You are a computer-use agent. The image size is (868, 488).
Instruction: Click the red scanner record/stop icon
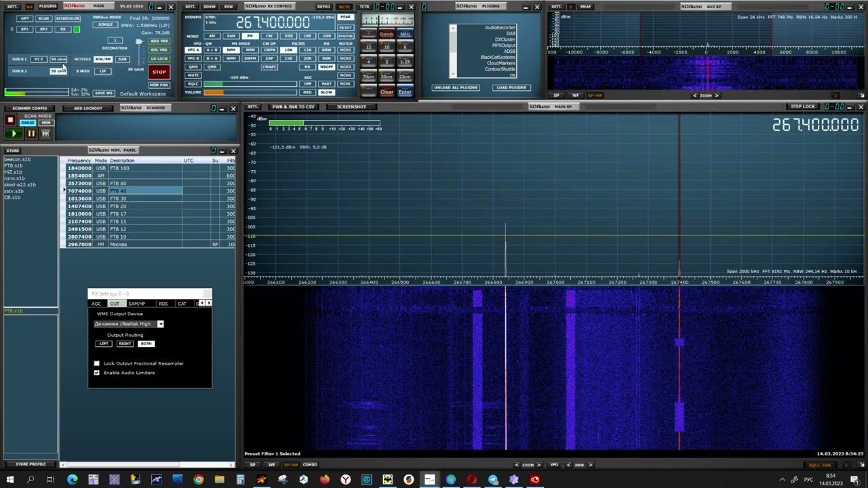pyautogui.click(x=10, y=120)
